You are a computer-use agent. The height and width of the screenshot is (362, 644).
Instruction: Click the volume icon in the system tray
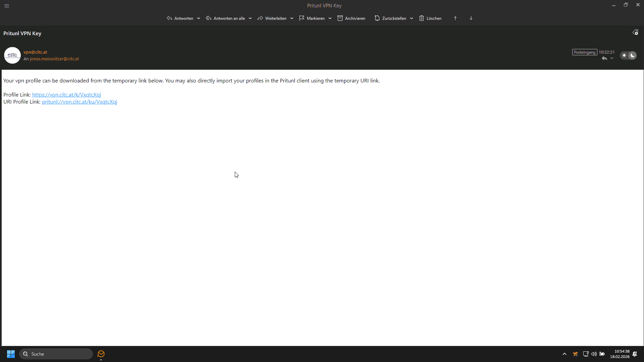coord(594,354)
